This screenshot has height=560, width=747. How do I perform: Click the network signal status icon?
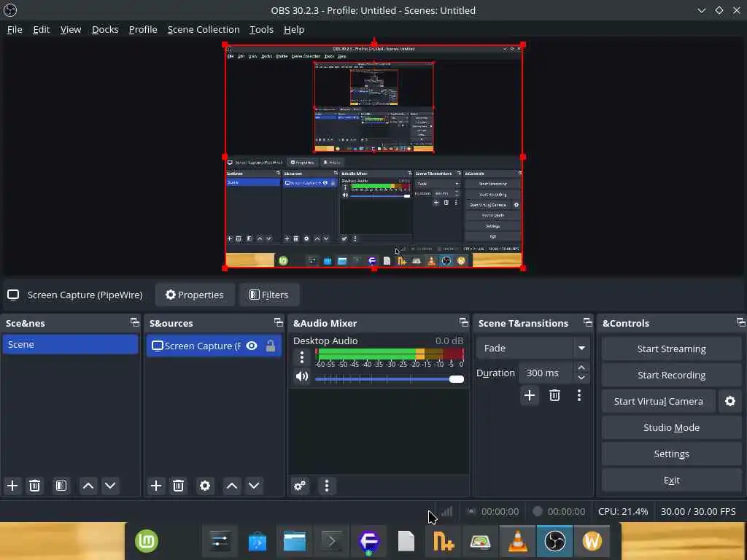[447, 511]
